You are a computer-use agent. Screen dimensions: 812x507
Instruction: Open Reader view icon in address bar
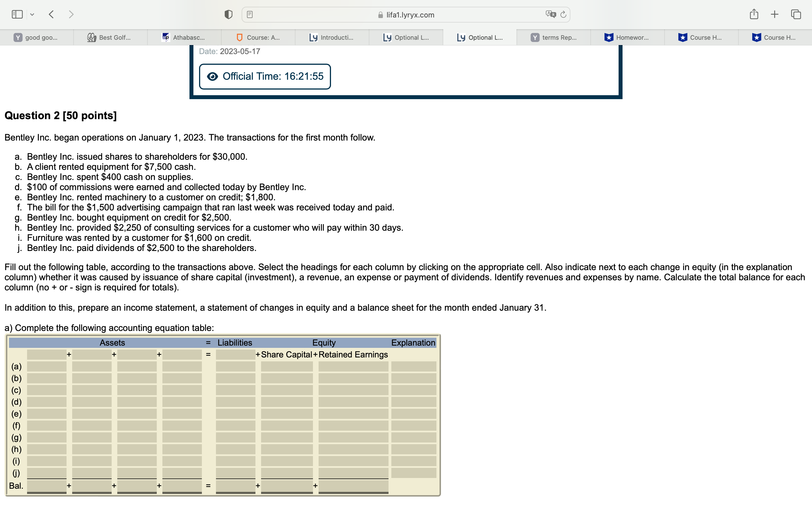[250, 14]
